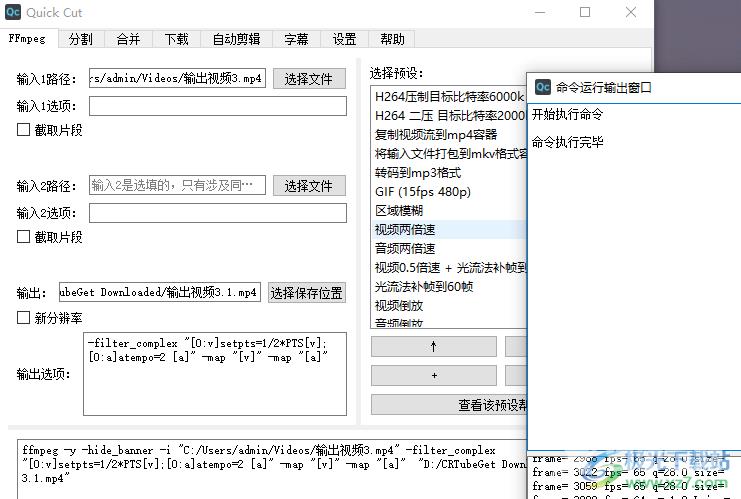Minimize the Quick Cut window
The width and height of the screenshot is (741, 499).
pyautogui.click(x=540, y=12)
